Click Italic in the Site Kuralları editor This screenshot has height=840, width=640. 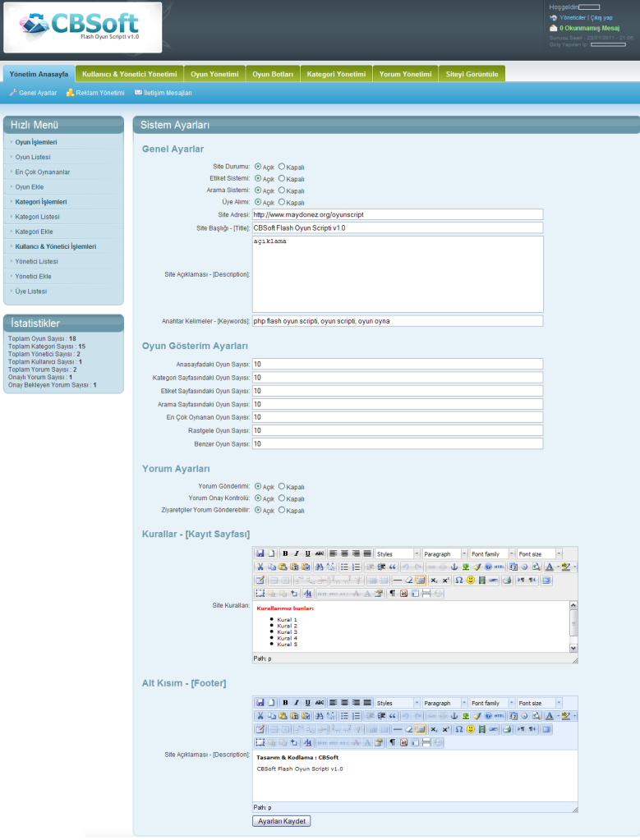point(297,553)
